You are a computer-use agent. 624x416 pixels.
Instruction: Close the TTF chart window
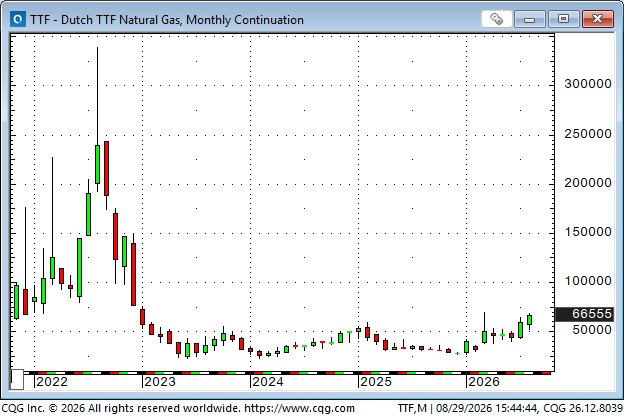[598, 19]
